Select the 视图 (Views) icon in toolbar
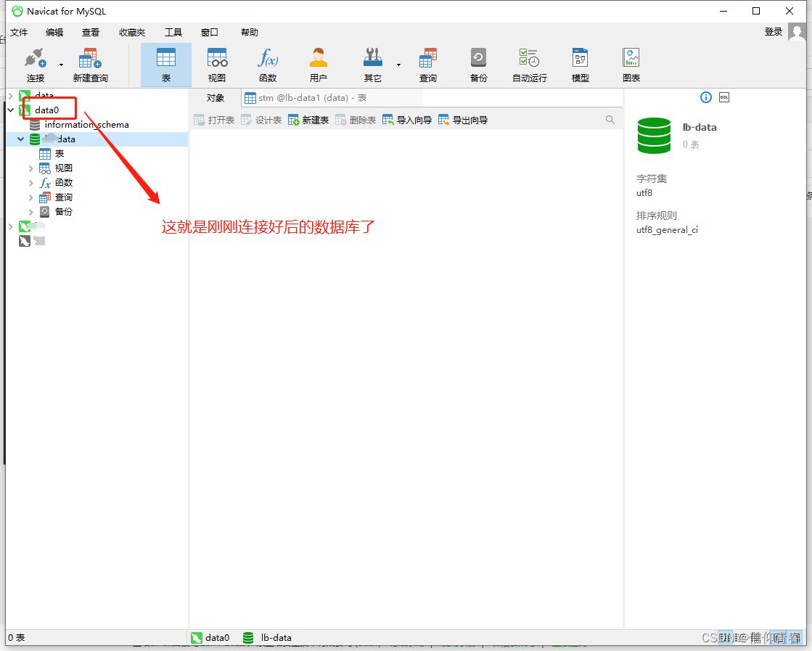Screen dimensions: 812x651 pos(216,64)
